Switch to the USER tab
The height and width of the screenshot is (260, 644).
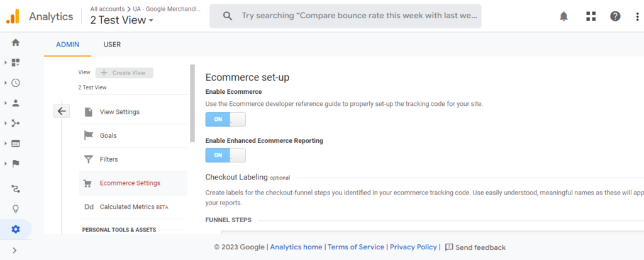pos(112,45)
